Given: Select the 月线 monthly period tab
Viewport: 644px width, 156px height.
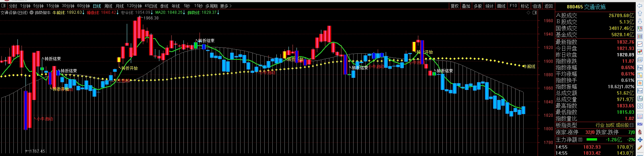Looking at the screenshot, I should coord(120,6).
